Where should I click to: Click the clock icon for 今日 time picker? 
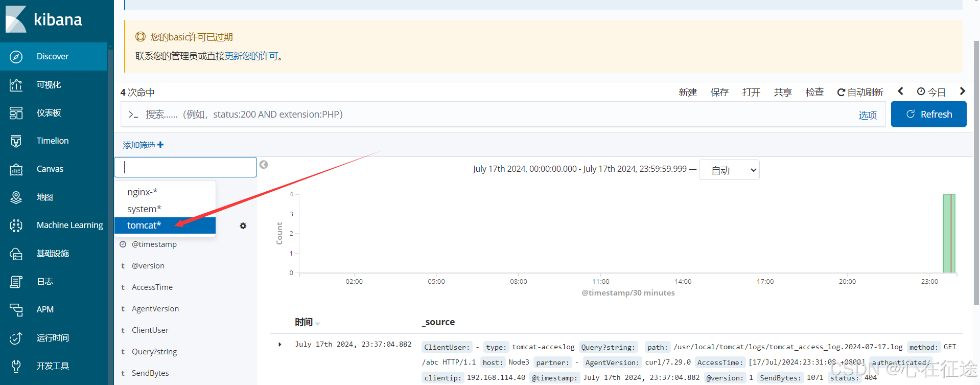tap(921, 92)
